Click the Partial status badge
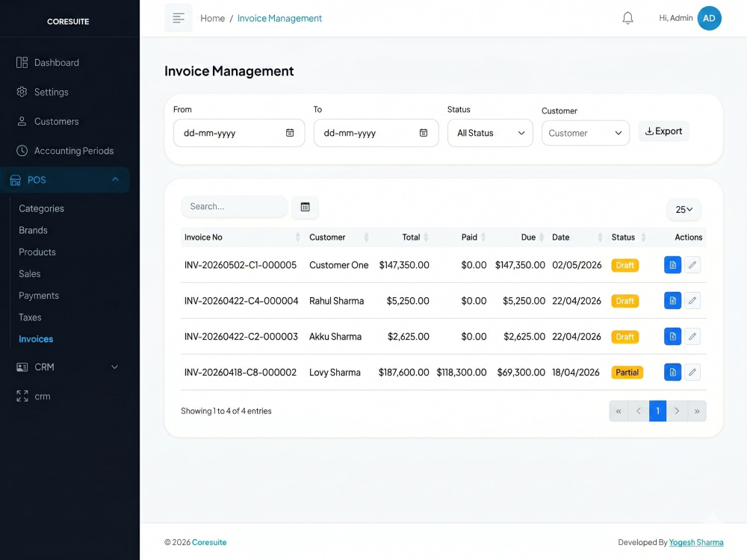747x560 pixels. coord(627,373)
